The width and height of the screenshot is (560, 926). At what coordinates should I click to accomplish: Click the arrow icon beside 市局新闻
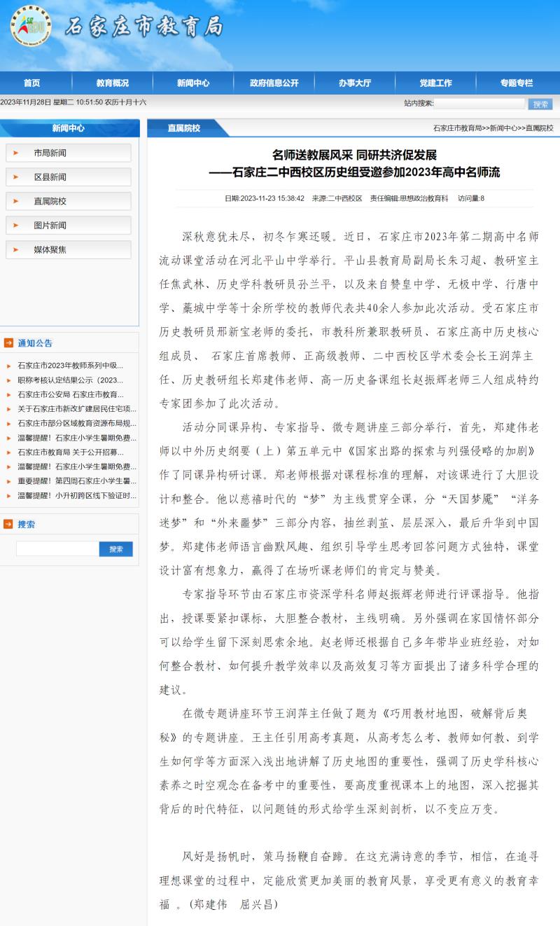pyautogui.click(x=15, y=153)
